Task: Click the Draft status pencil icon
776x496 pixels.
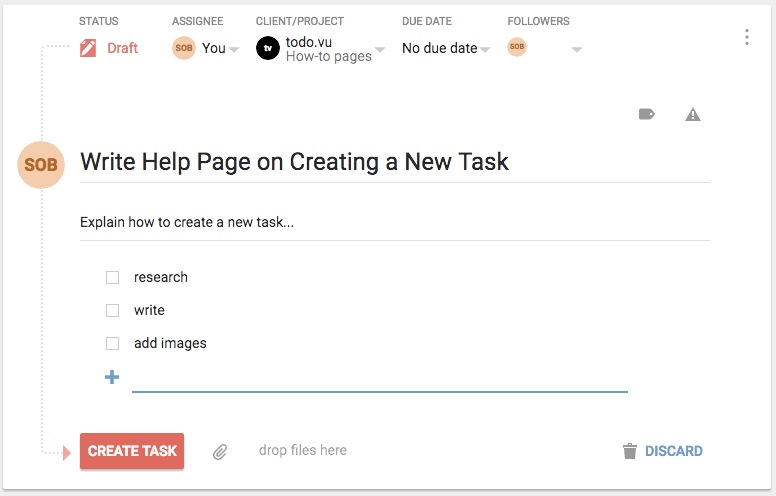Action: click(x=88, y=48)
